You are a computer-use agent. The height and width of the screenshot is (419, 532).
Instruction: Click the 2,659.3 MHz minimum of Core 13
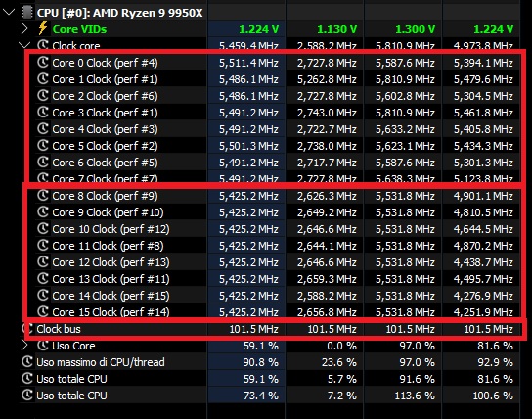click(327, 279)
